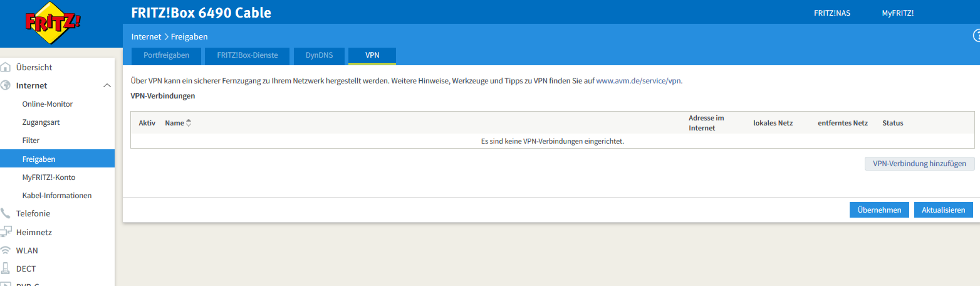Collapse the Internet menu chevron
This screenshot has height=286, width=980.
(x=107, y=85)
